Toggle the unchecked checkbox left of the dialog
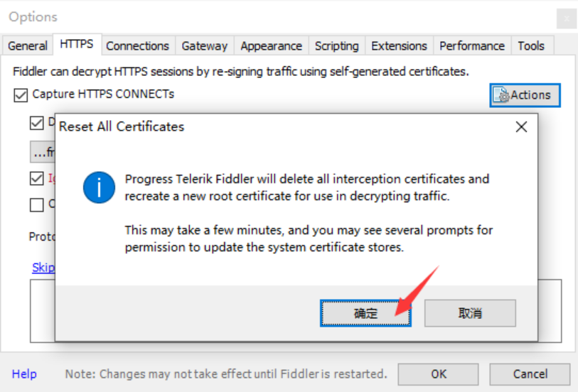Screen dimensions: 578x392 (x=37, y=205)
